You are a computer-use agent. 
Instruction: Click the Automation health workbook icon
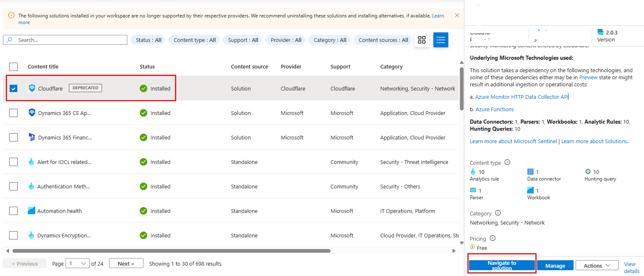tap(32, 211)
